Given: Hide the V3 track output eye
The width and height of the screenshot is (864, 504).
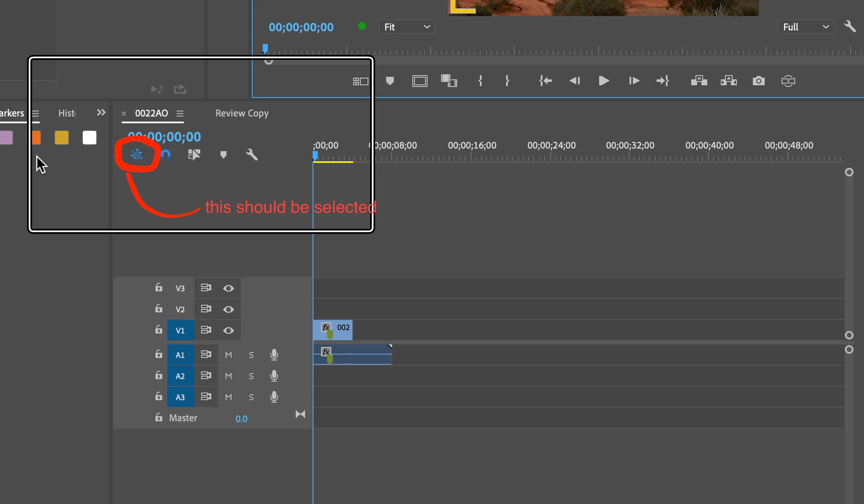Looking at the screenshot, I should 229,288.
